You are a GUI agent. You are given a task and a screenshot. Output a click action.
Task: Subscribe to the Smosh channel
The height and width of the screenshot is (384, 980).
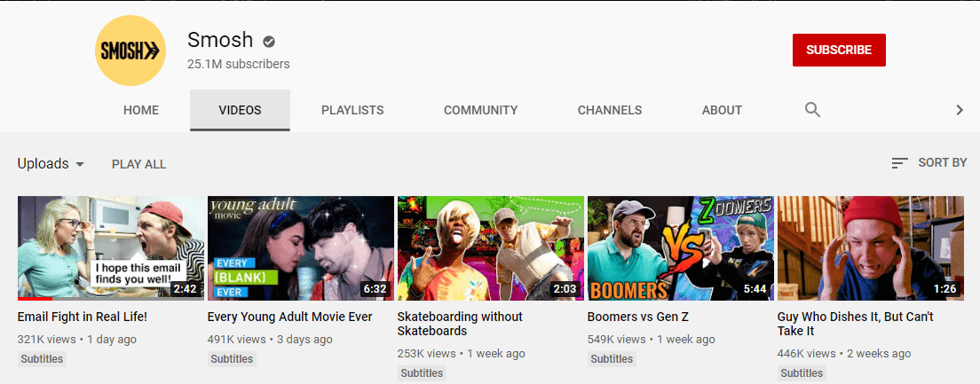click(839, 50)
